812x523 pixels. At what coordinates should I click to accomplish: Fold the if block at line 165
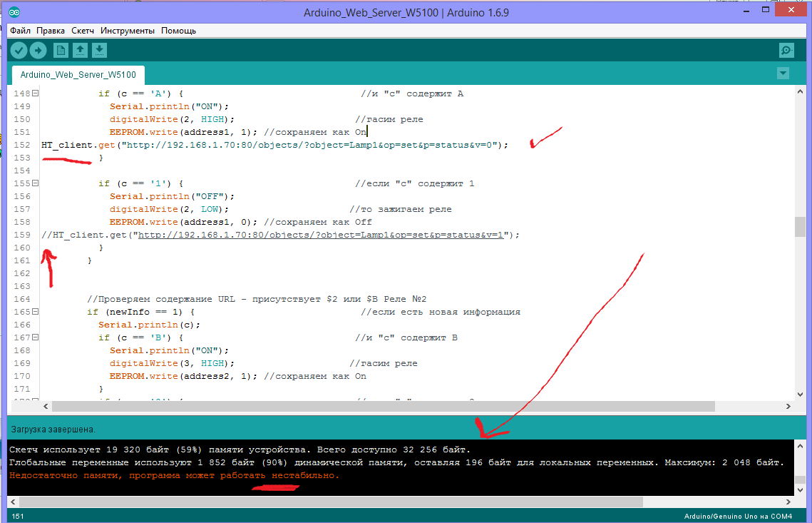point(36,312)
